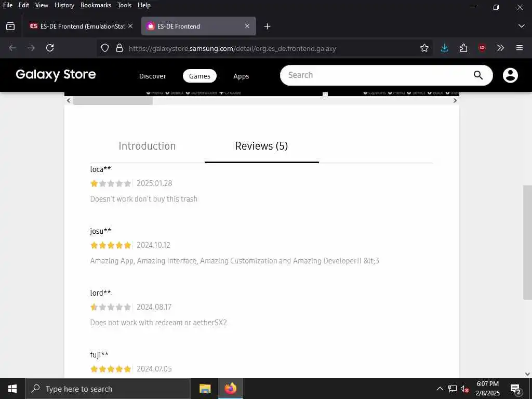Select the Games category button
532x399 pixels.
click(x=199, y=76)
